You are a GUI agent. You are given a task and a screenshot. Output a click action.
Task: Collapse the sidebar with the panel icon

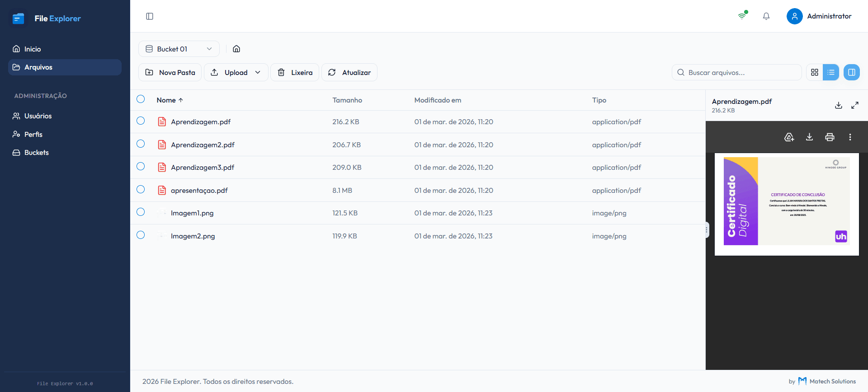(x=150, y=16)
